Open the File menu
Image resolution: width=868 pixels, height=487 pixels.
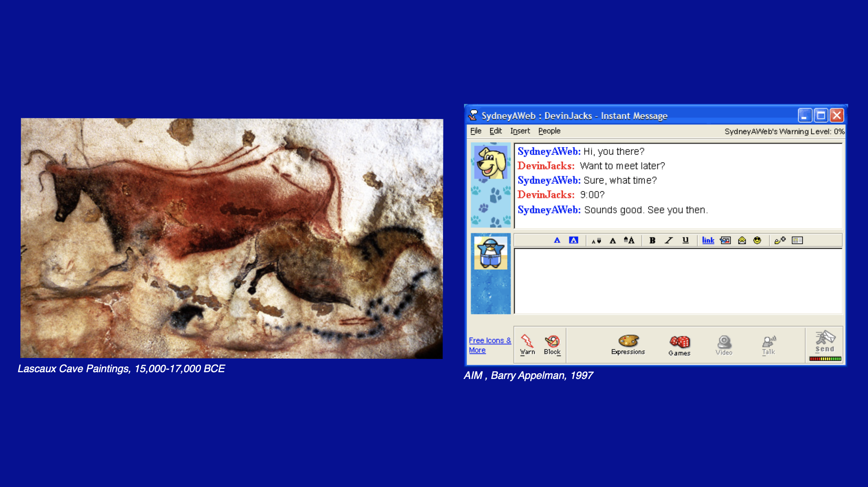pos(476,131)
